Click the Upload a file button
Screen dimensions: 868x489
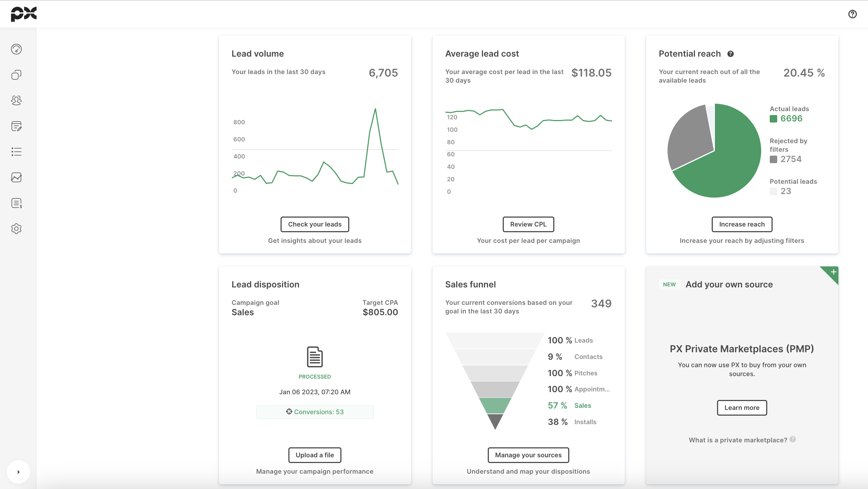(x=315, y=455)
